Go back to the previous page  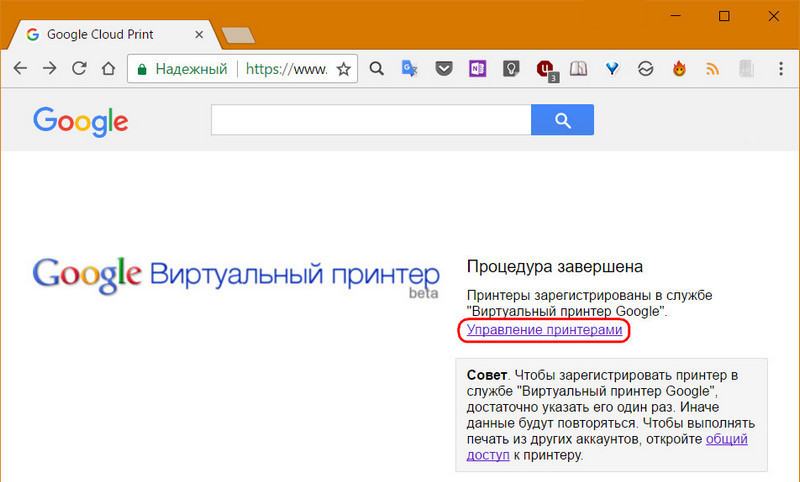(x=20, y=68)
